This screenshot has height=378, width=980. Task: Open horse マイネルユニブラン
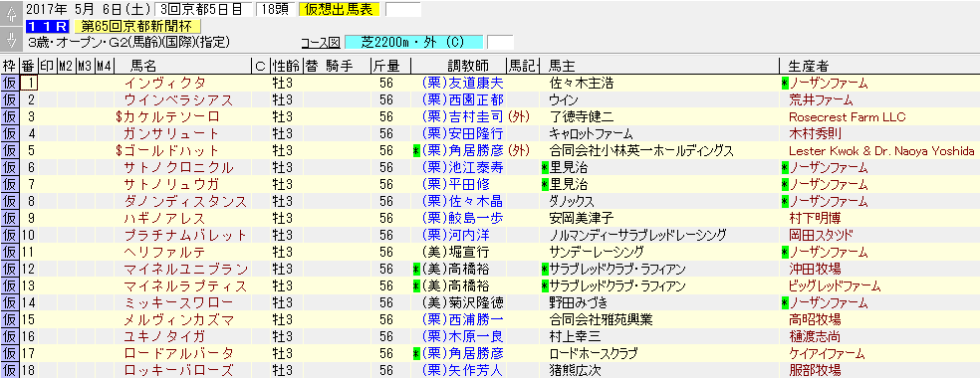(x=185, y=269)
